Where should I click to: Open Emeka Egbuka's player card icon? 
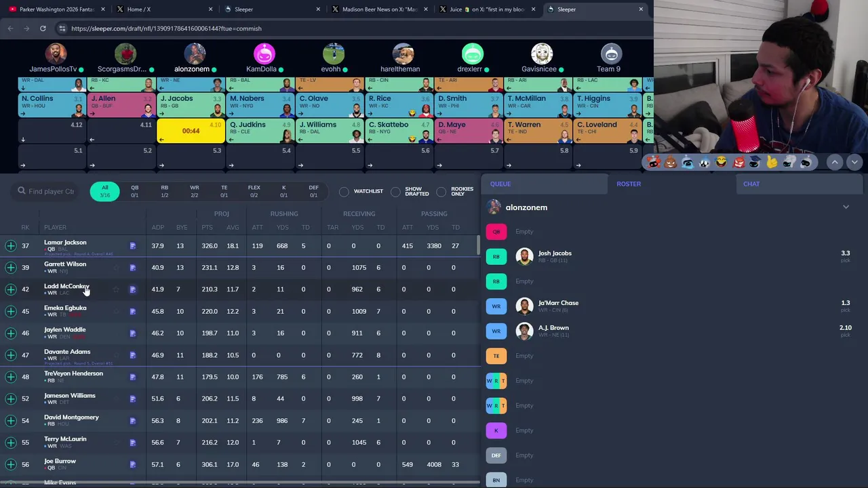click(x=133, y=311)
